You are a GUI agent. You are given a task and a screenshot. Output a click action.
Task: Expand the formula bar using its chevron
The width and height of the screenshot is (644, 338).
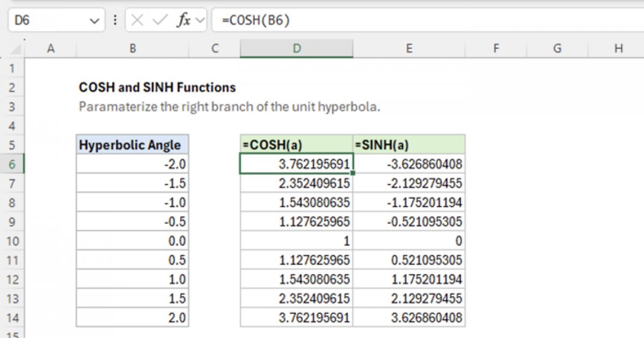(x=199, y=20)
